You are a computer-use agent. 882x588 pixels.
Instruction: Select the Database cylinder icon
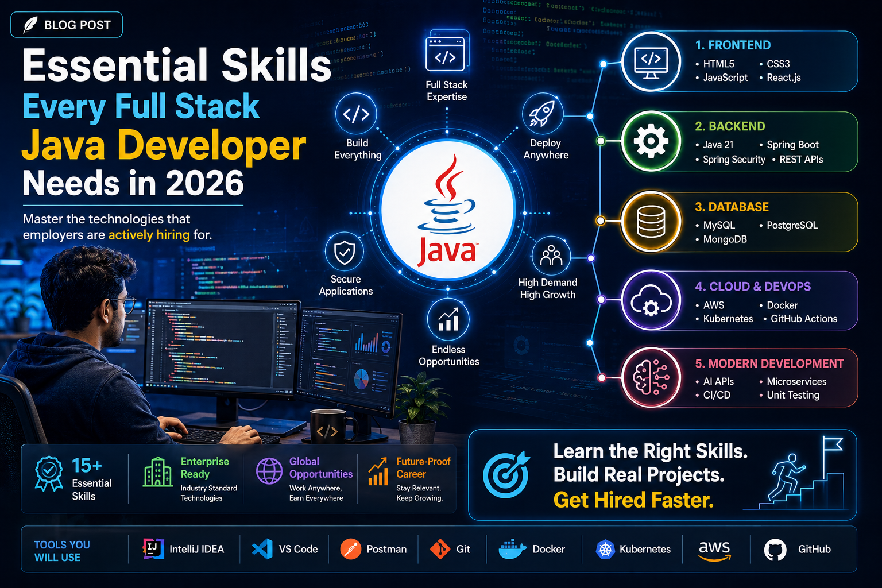(x=651, y=221)
